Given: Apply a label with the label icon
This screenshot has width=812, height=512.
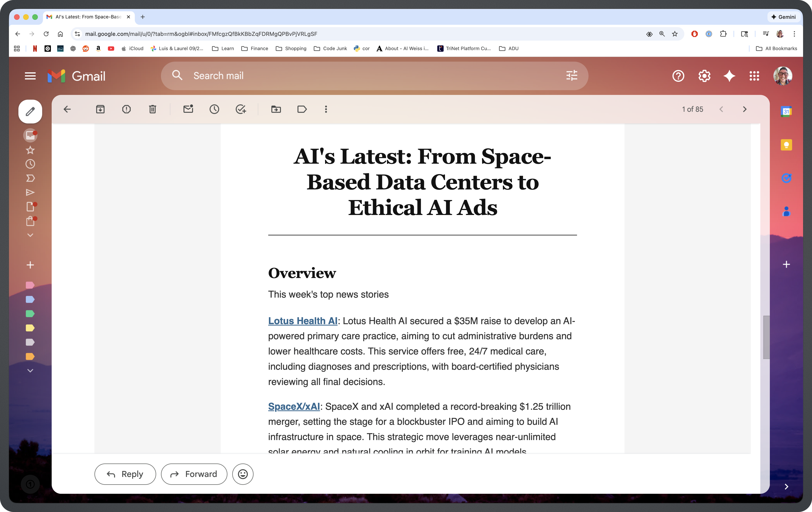Looking at the screenshot, I should coord(302,109).
